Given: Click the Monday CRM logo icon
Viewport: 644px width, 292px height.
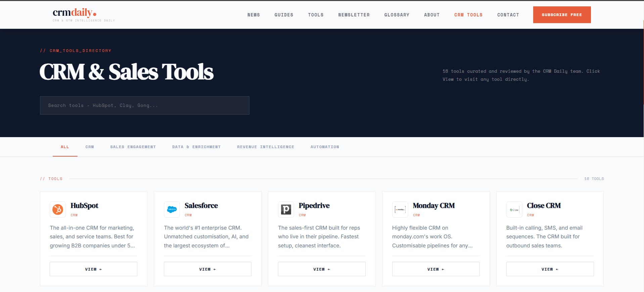Looking at the screenshot, I should pyautogui.click(x=400, y=210).
